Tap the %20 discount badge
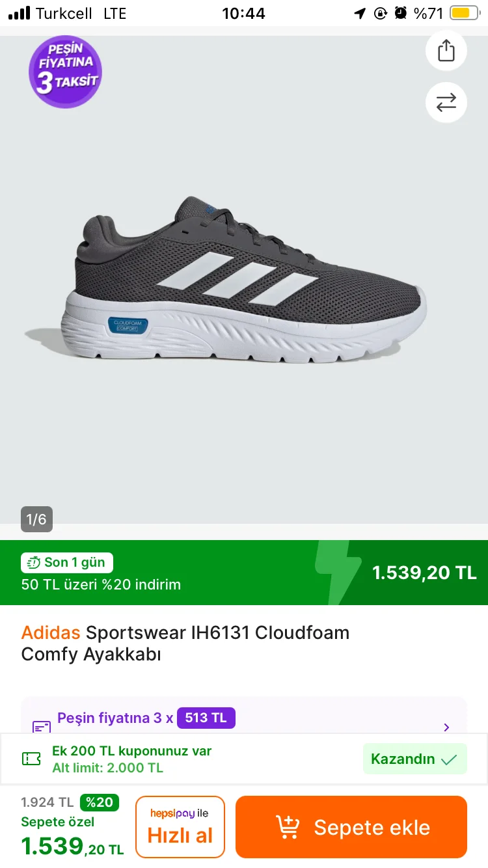Screen dimensions: 488x868 99,802
